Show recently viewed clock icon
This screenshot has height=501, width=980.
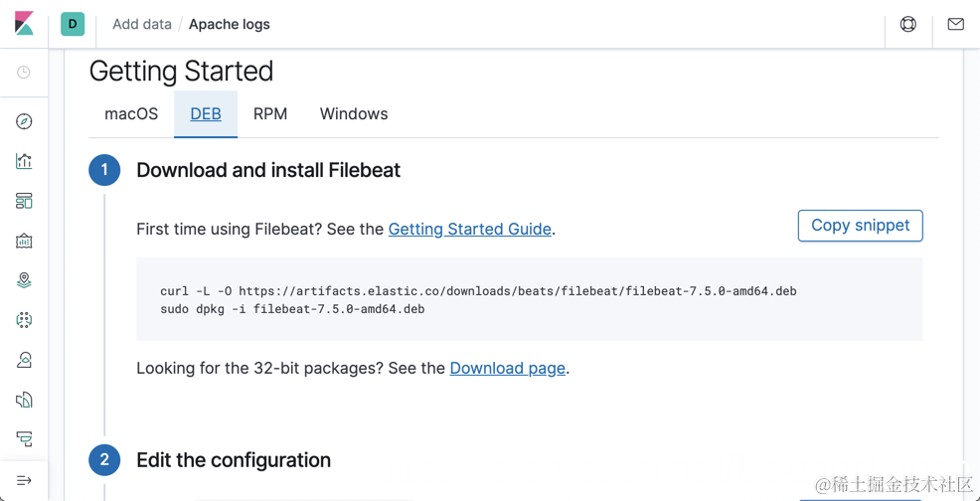[x=24, y=73]
